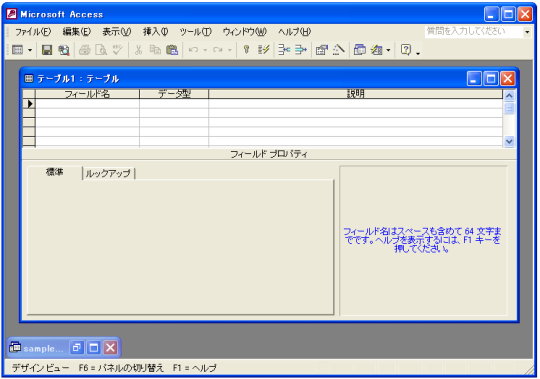This screenshot has width=540, height=379.
Task: Set the Primary Key with the key icon
Action: tap(246, 50)
